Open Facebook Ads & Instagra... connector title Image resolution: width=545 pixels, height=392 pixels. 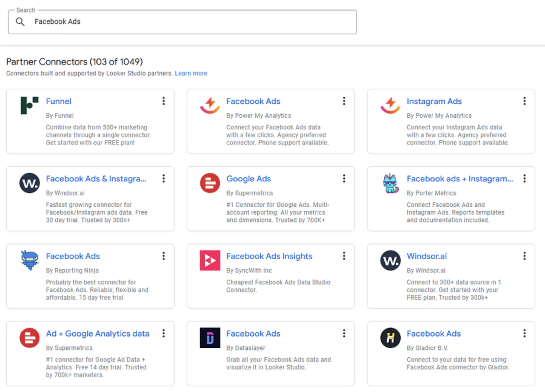pos(96,179)
